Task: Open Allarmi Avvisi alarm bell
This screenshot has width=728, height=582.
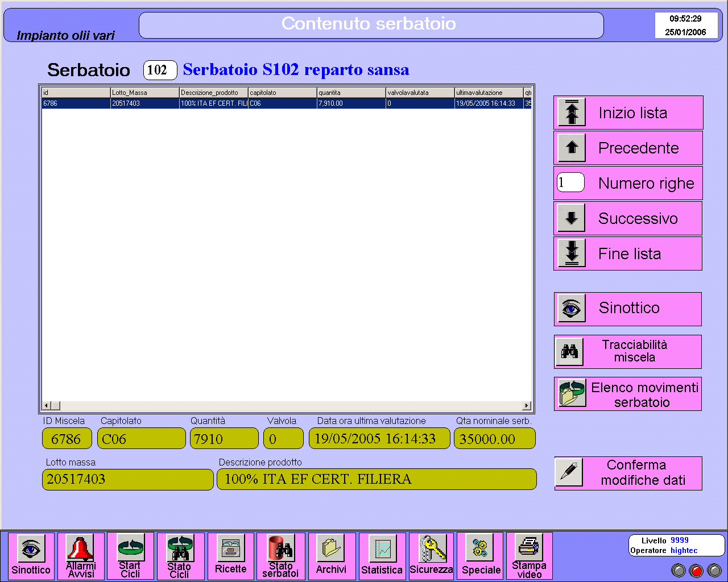Action: pos(81,548)
